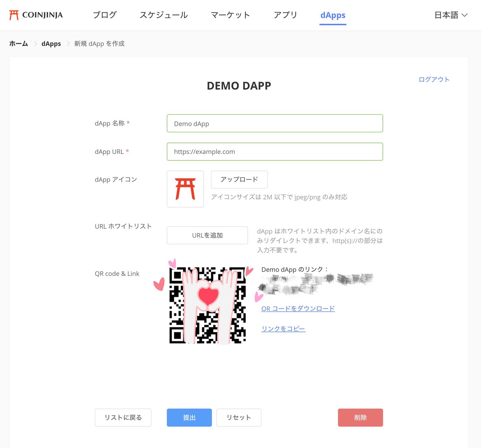481x448 pixels.
Task: Open the ブログ menu item
Action: [105, 15]
